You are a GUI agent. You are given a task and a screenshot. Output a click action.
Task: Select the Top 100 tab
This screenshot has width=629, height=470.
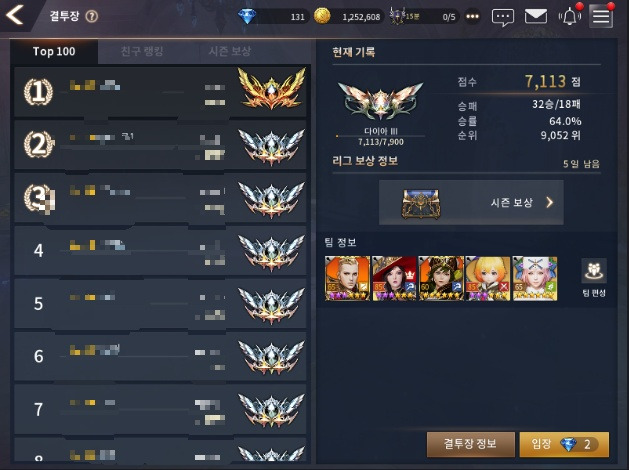[54, 51]
